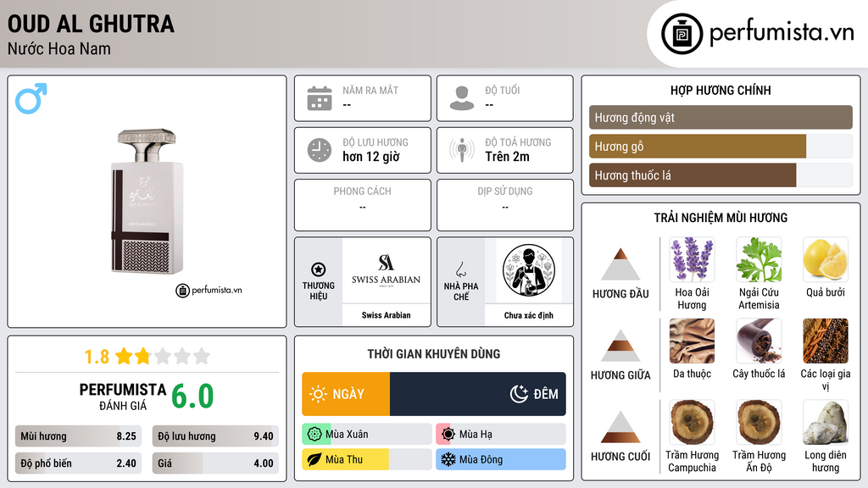Click the Trầm Hương Ấn Độ image
Viewport: 868px width, 488px height.
pos(759,422)
